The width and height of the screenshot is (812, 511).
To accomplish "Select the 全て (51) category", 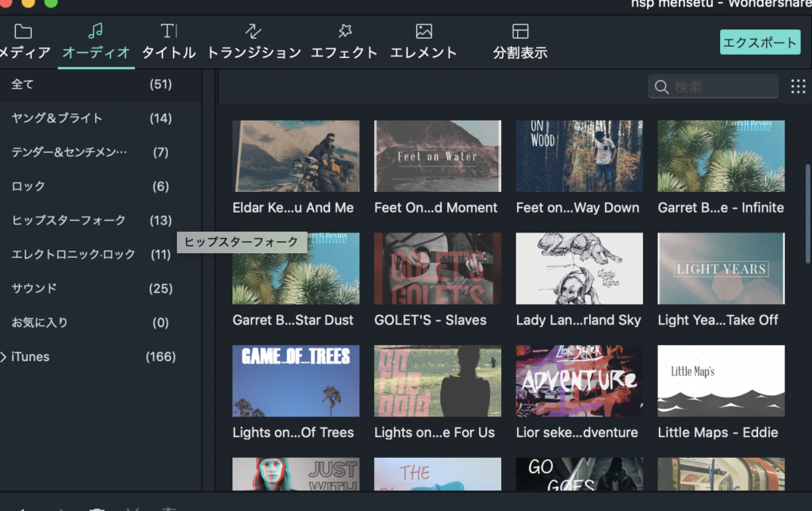I will 101,84.
